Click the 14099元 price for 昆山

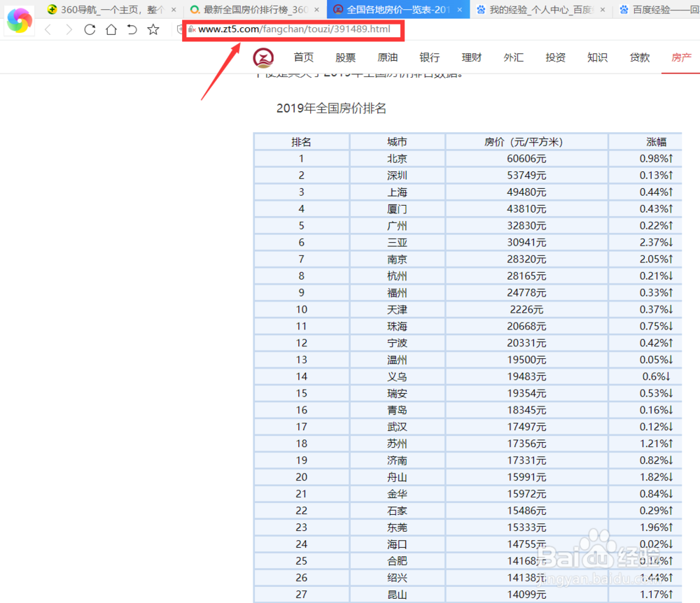(x=526, y=595)
